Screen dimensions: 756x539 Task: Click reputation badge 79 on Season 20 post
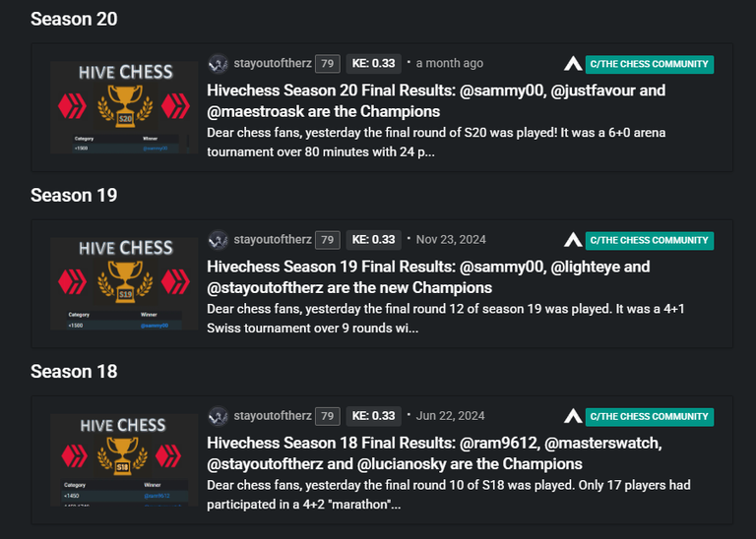tap(328, 64)
